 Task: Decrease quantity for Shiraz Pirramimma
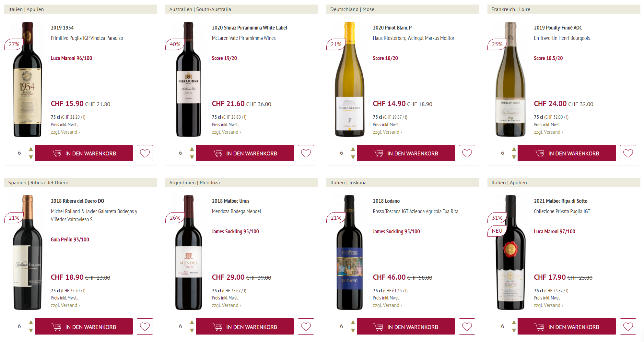[192, 157]
